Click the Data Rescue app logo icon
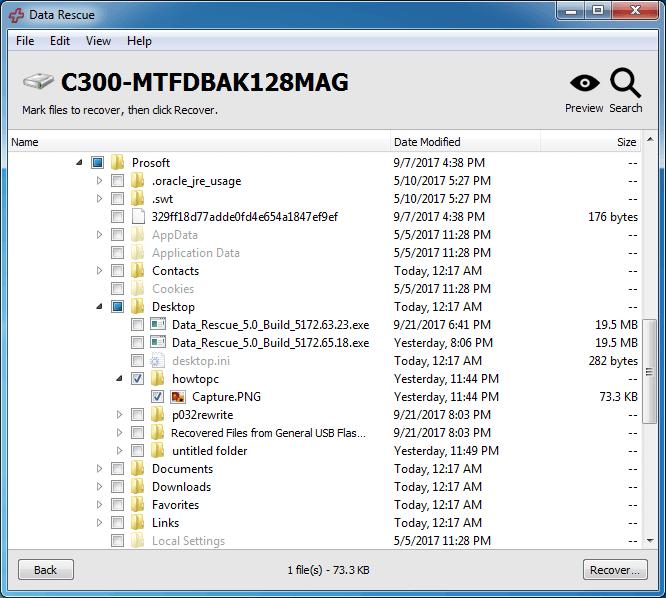This screenshot has width=666, height=598. 17,15
